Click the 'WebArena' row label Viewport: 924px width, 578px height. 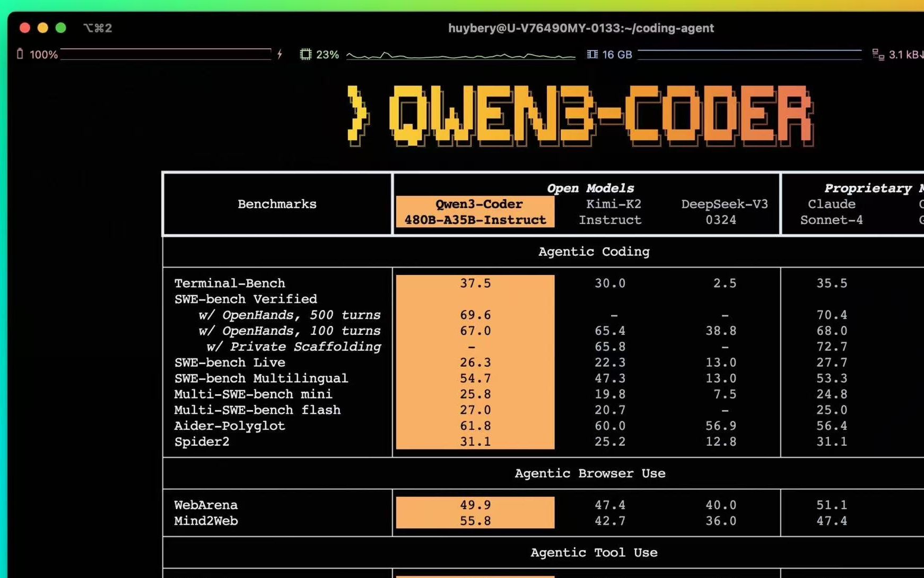point(206,505)
